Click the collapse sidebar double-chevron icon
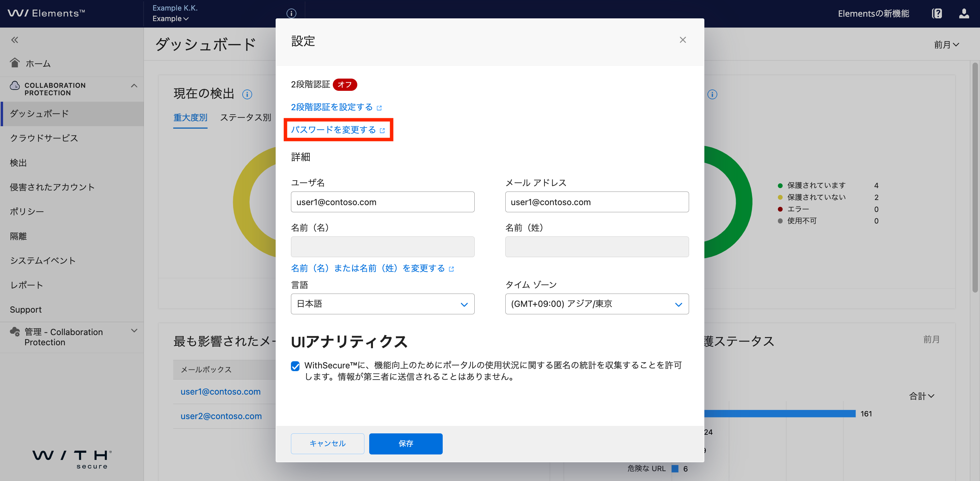The width and height of the screenshot is (980, 481). pyautogui.click(x=14, y=40)
